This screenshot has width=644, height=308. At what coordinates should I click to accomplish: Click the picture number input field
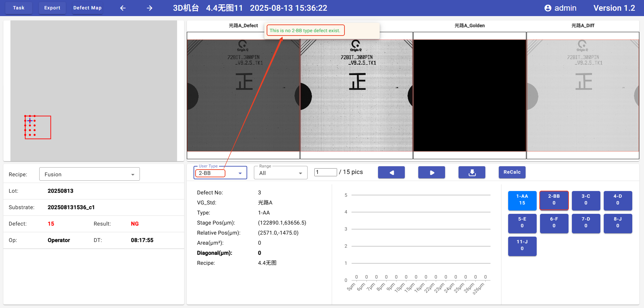pyautogui.click(x=325, y=172)
